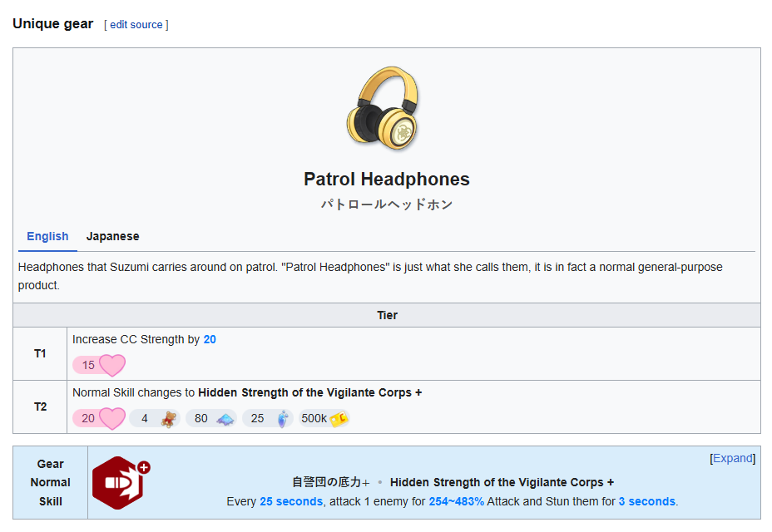772x532 pixels.
Task: Click the ore quantity 80
Action: tap(200, 418)
